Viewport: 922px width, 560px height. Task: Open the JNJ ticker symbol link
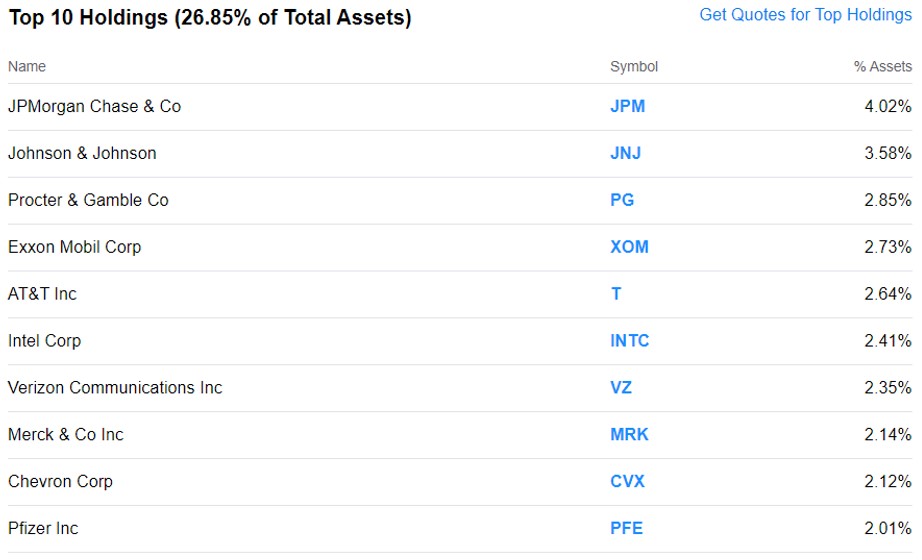(625, 153)
